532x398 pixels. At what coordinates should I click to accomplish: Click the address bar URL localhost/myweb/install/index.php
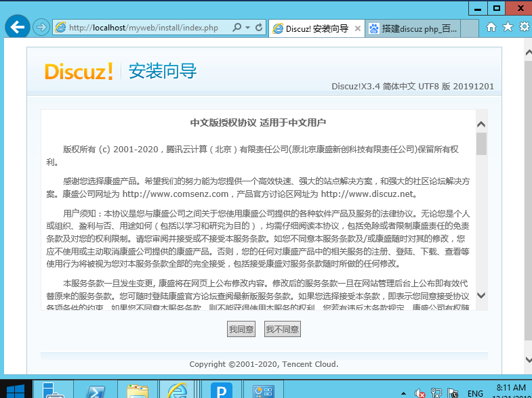point(144,28)
